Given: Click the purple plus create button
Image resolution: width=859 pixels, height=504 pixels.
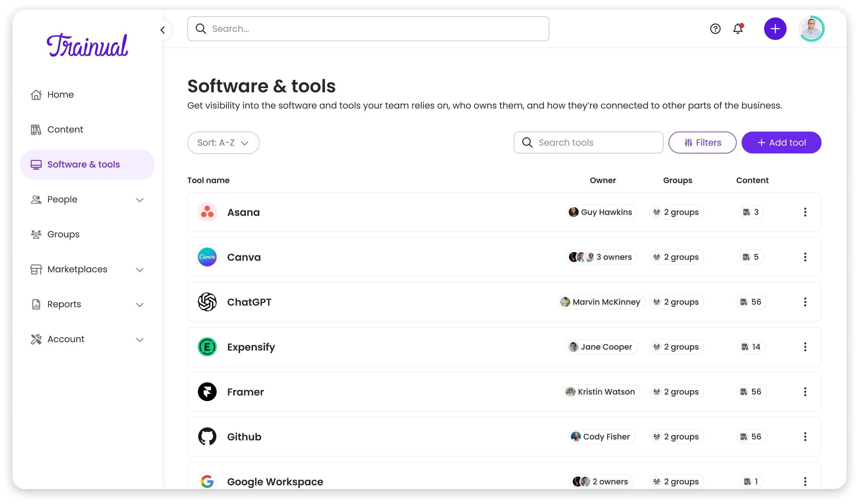Looking at the screenshot, I should point(775,29).
